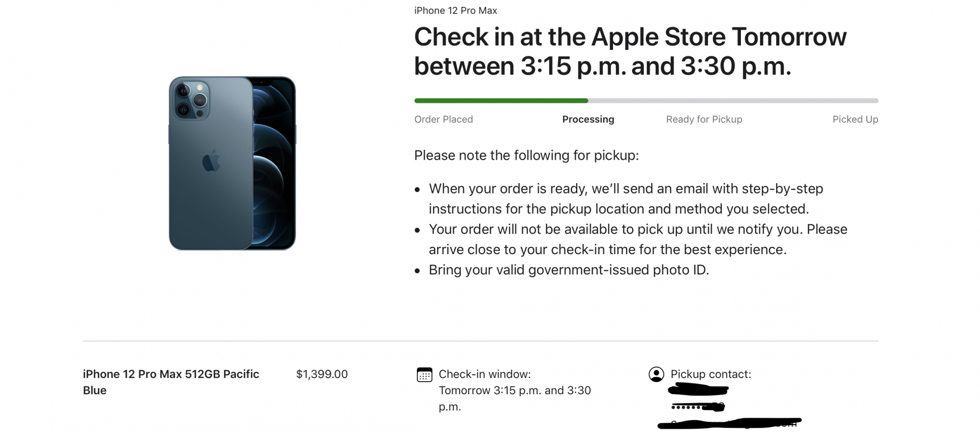
Task: Click the redacted pickup contact name
Action: [x=698, y=390]
